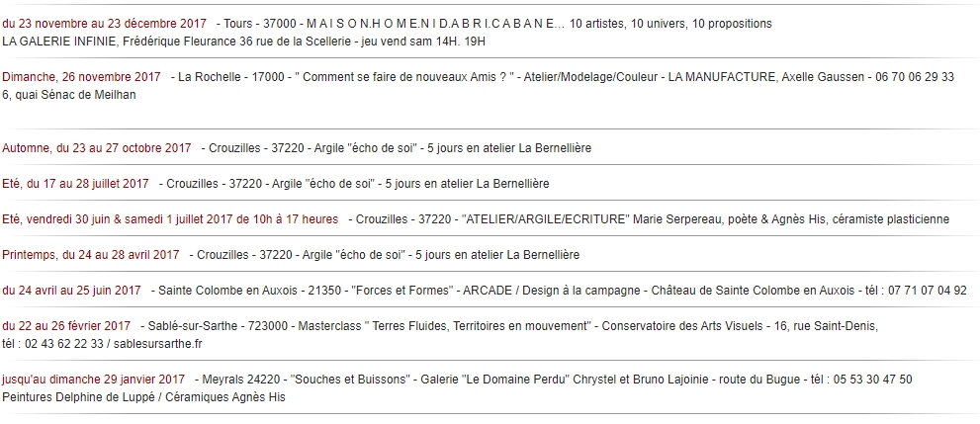980x424 pixels.
Task: Select the "Dimanche, 26 novembre 2017" date text
Action: point(81,77)
